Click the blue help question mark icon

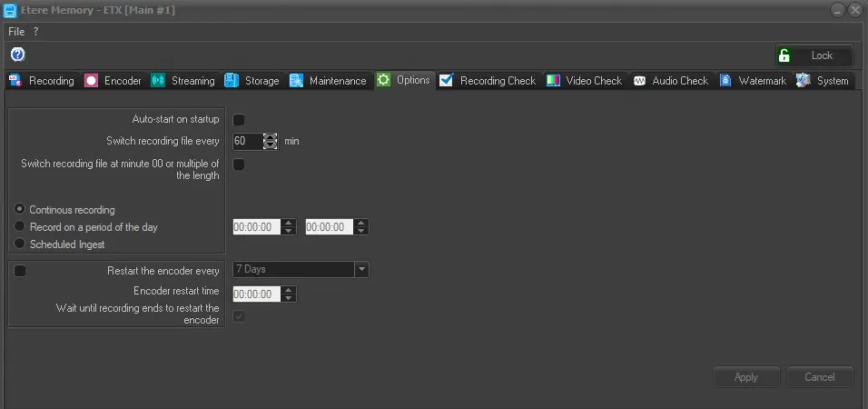[x=17, y=55]
